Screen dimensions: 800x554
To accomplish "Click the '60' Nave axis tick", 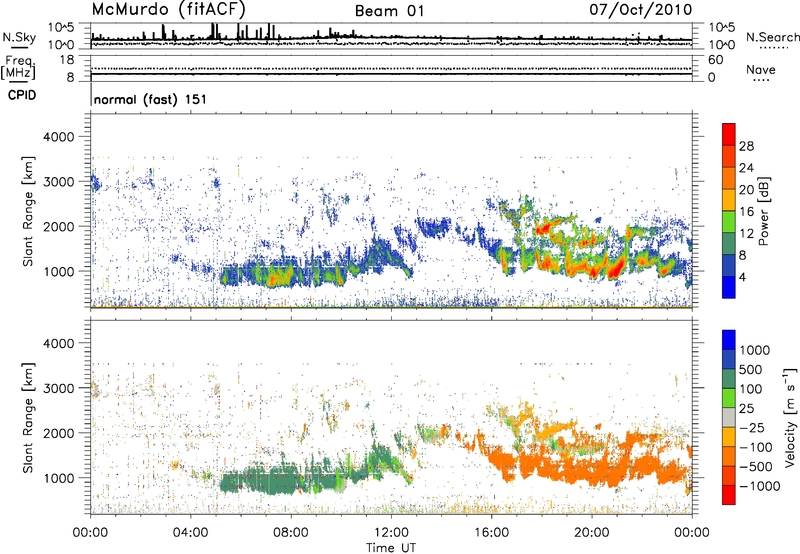I will [716, 60].
